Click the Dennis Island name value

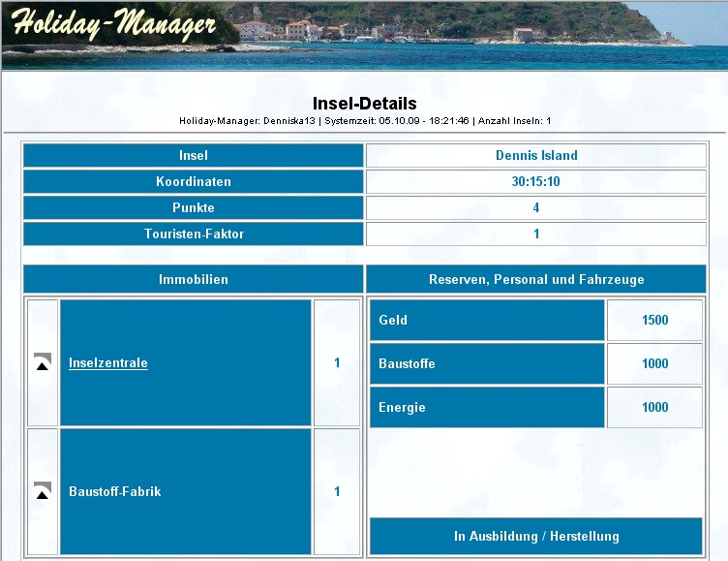coord(536,155)
